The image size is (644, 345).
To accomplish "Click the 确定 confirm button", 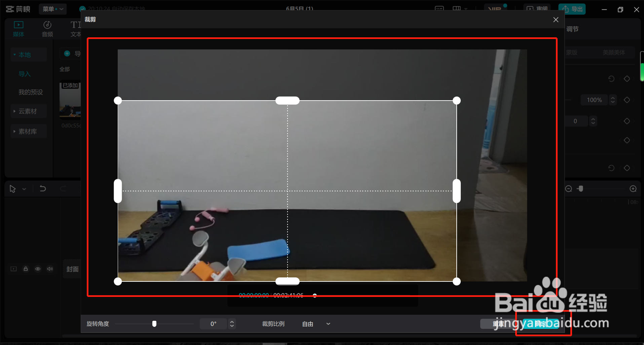I will coord(541,324).
